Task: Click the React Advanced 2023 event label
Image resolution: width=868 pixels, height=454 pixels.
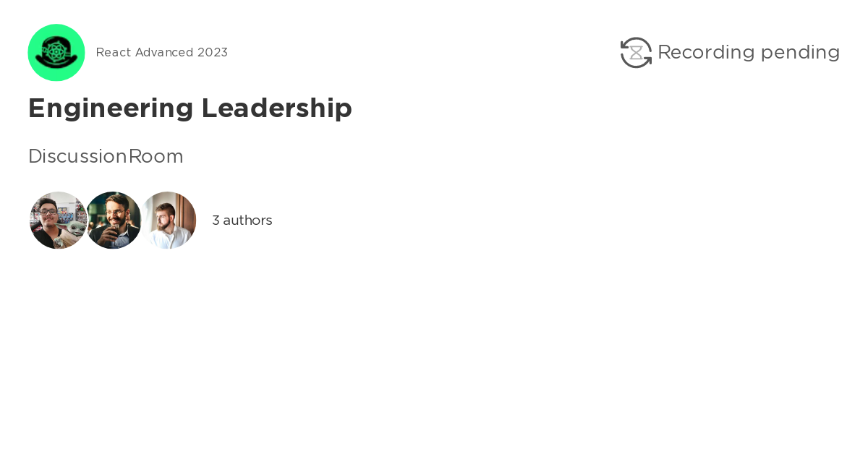Action: 161,52
